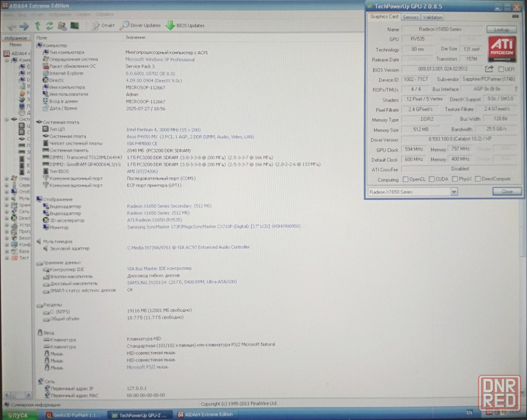This screenshot has height=420, width=527.
Task: Expand the Хранение данных tree node
Action: click(6, 206)
